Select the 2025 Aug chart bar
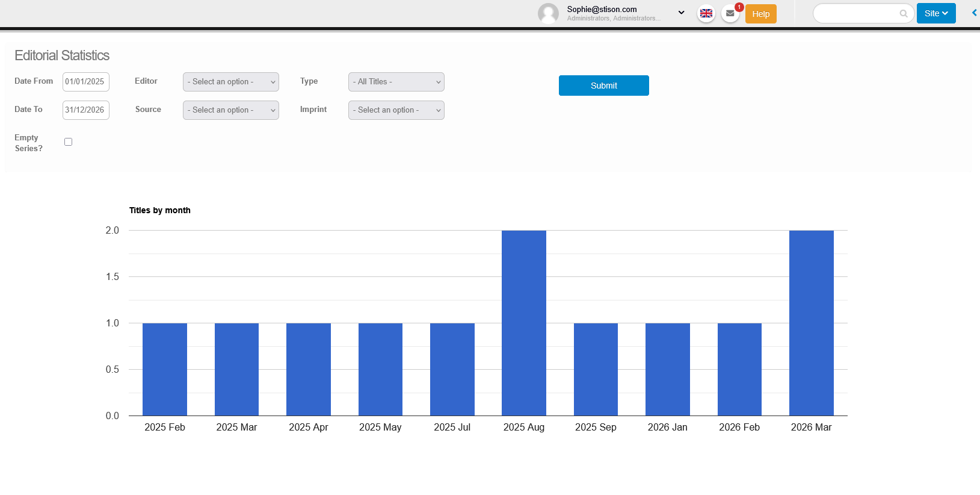 point(523,323)
